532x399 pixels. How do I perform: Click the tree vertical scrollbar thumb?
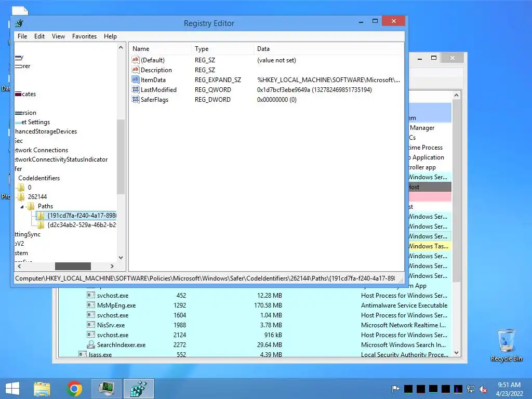tap(121, 157)
